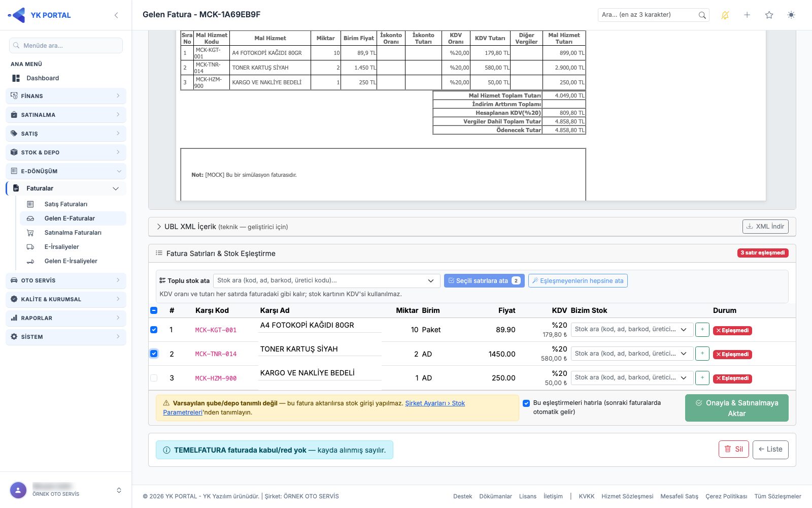Screen dimensions: 812x508
Task: Click the plus button in MCK-TNR-014 row
Action: point(702,354)
